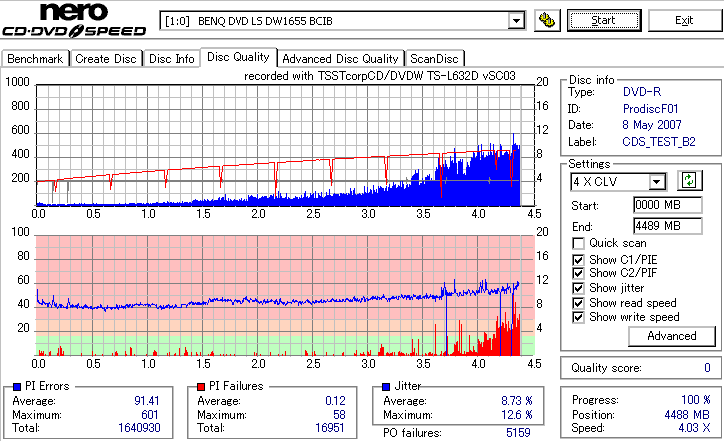The image size is (724, 441).
Task: Click PI Failures total 16951
Action: [330, 428]
